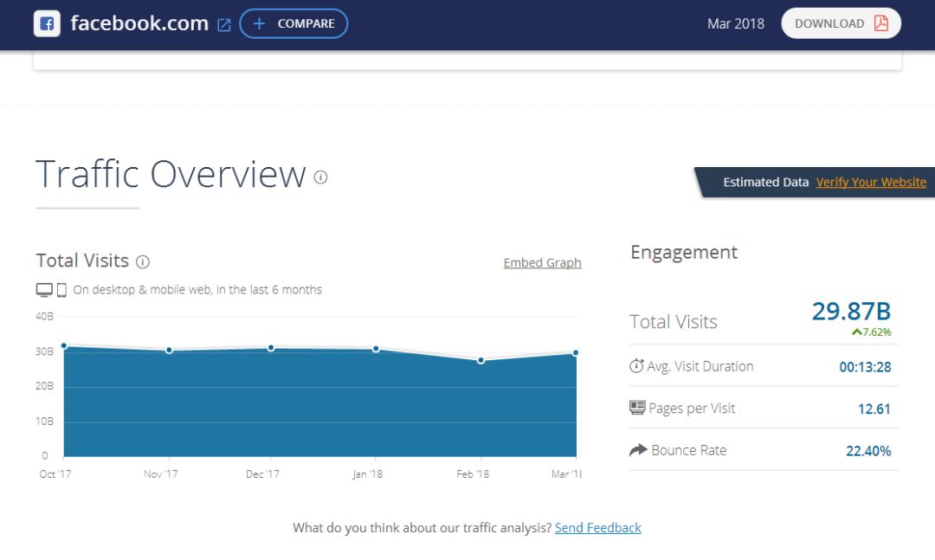Click the Bounce Rate arrow icon
The height and width of the screenshot is (560, 935).
[638, 450]
